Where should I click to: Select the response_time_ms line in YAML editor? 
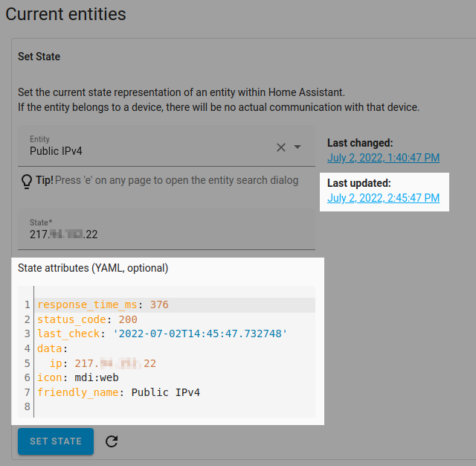tap(175, 304)
